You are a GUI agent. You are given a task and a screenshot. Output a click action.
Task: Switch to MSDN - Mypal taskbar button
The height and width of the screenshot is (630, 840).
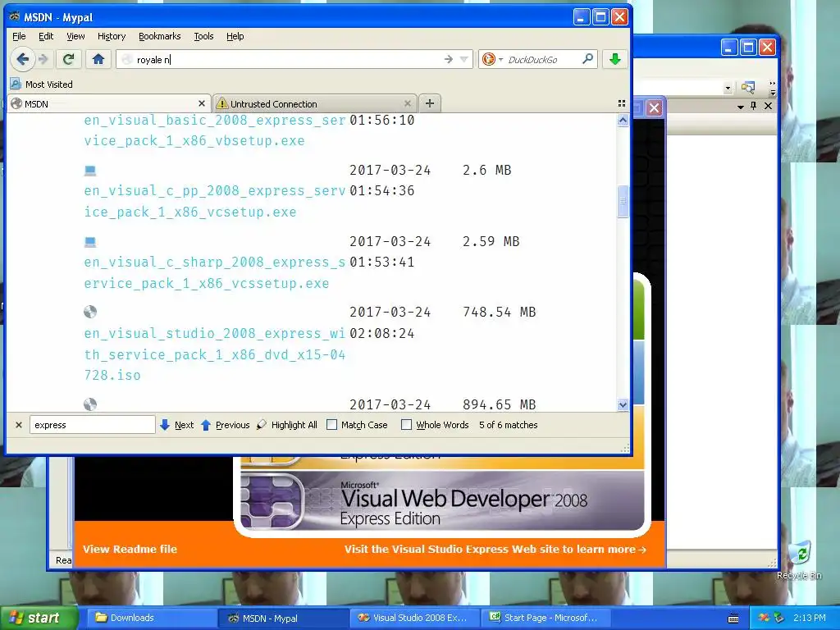283,619
